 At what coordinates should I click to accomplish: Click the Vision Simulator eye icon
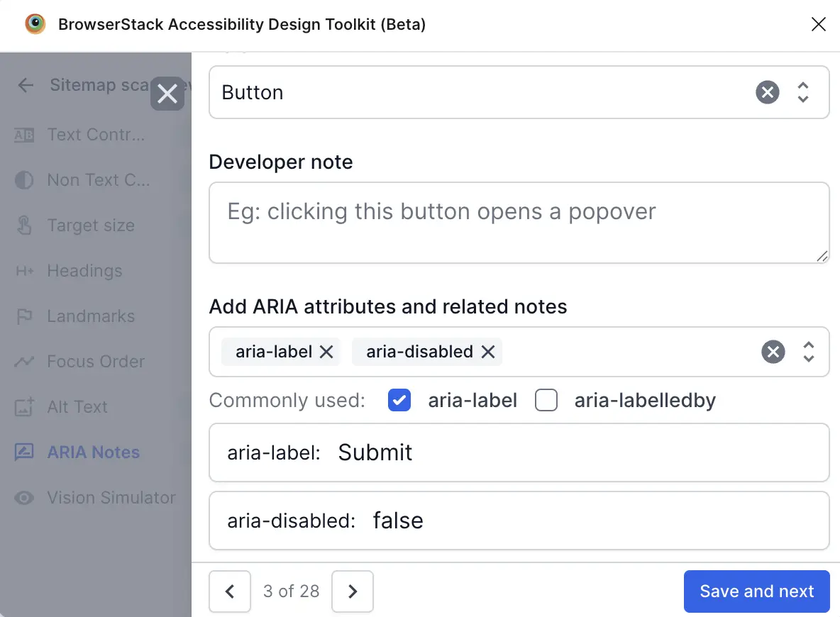point(24,498)
